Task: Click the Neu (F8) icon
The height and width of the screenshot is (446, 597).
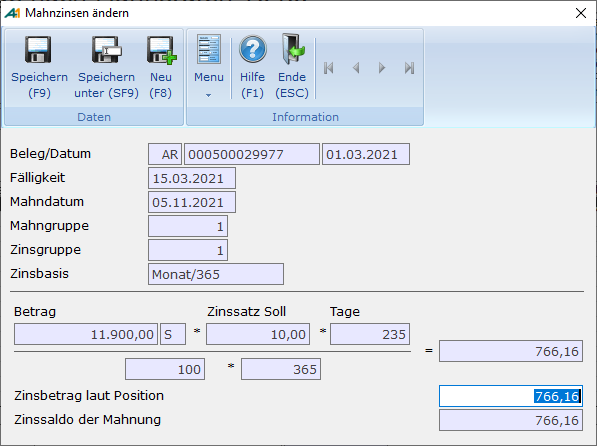Action: tap(161, 50)
